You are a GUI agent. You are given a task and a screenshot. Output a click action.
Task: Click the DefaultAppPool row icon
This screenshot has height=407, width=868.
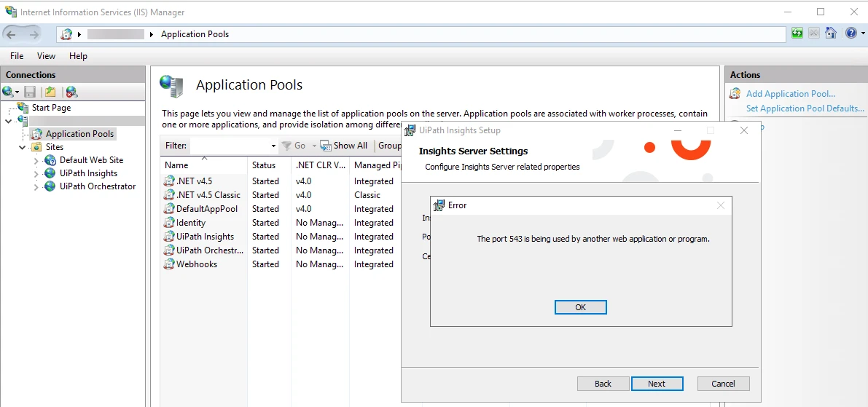[x=169, y=208]
